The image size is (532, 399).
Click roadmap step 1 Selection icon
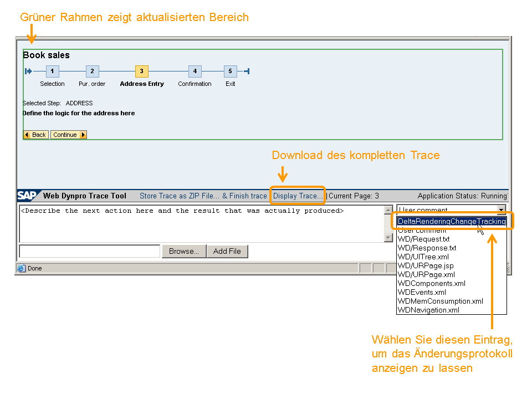click(52, 71)
